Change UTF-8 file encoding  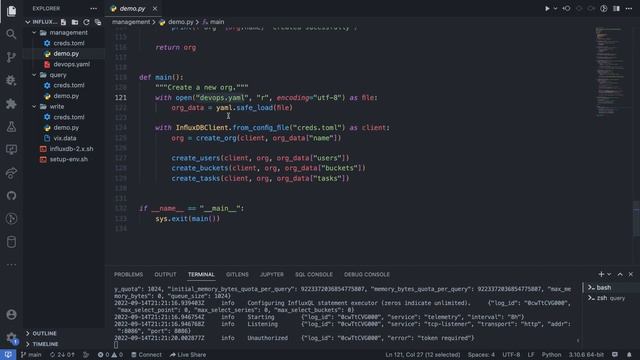(511, 355)
